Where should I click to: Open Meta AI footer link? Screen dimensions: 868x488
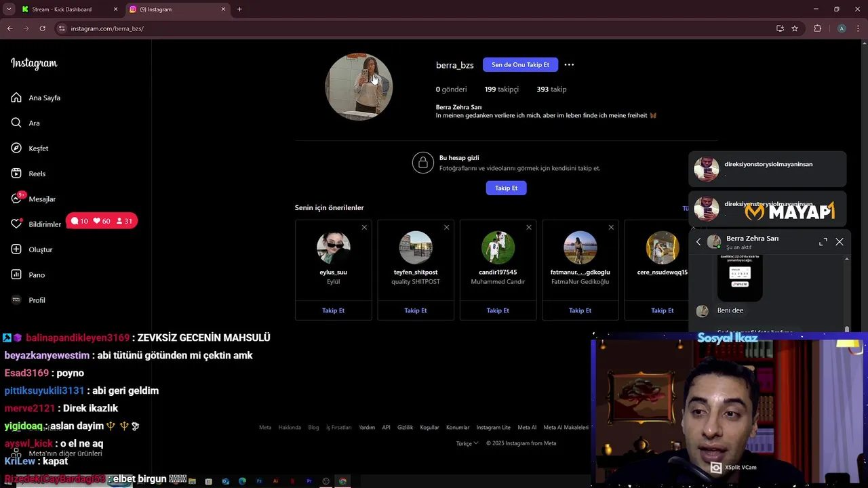click(527, 428)
